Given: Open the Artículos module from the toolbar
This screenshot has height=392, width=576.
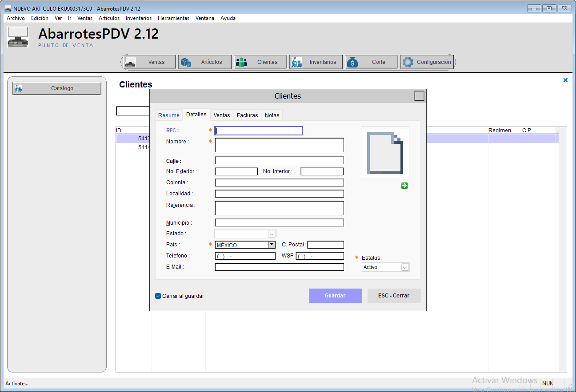Looking at the screenshot, I should coord(205,62).
